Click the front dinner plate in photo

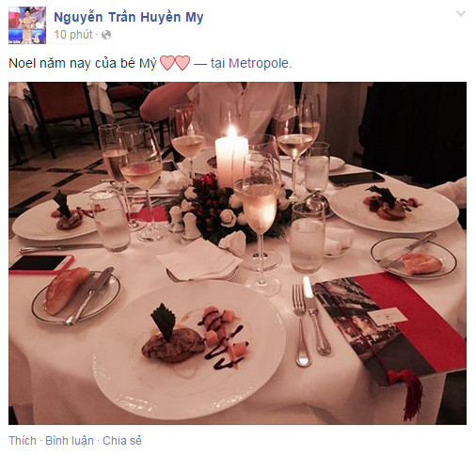[189, 345]
